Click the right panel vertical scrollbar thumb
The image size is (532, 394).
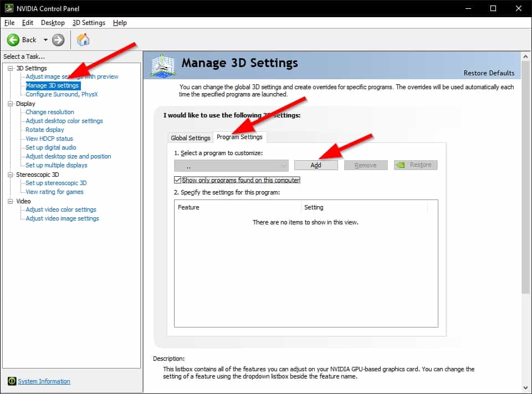525,177
